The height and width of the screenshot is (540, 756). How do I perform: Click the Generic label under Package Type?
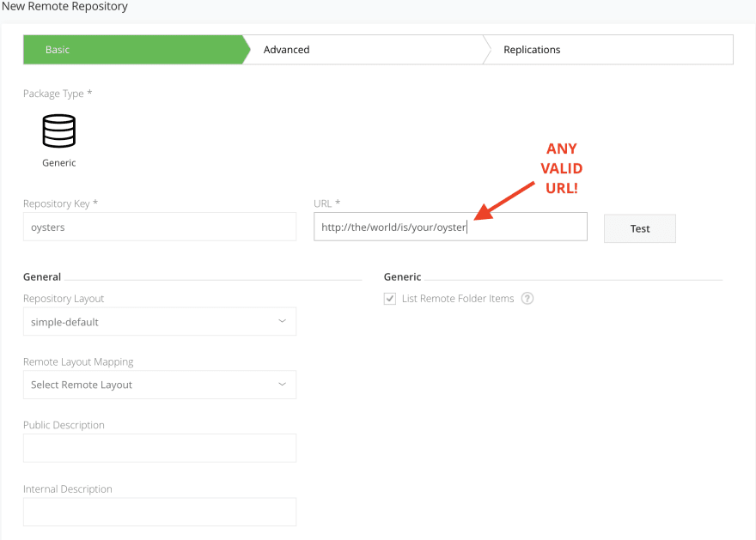tap(58, 163)
